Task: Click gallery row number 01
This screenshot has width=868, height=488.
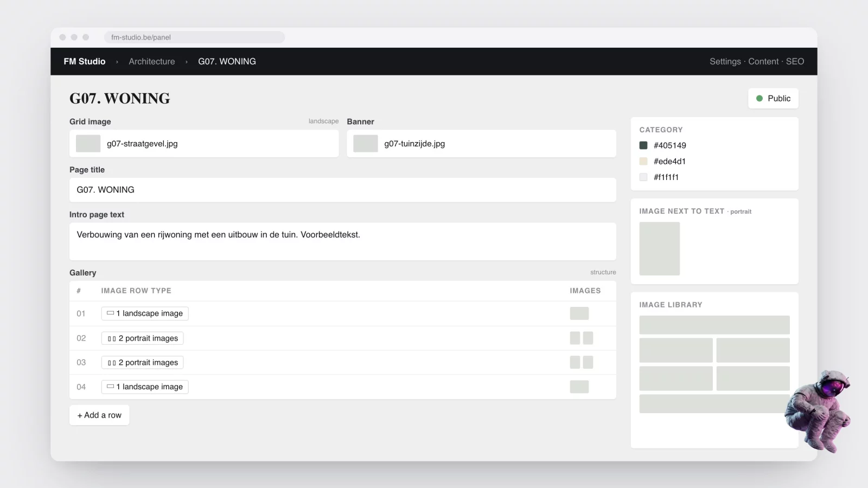Action: click(x=81, y=313)
